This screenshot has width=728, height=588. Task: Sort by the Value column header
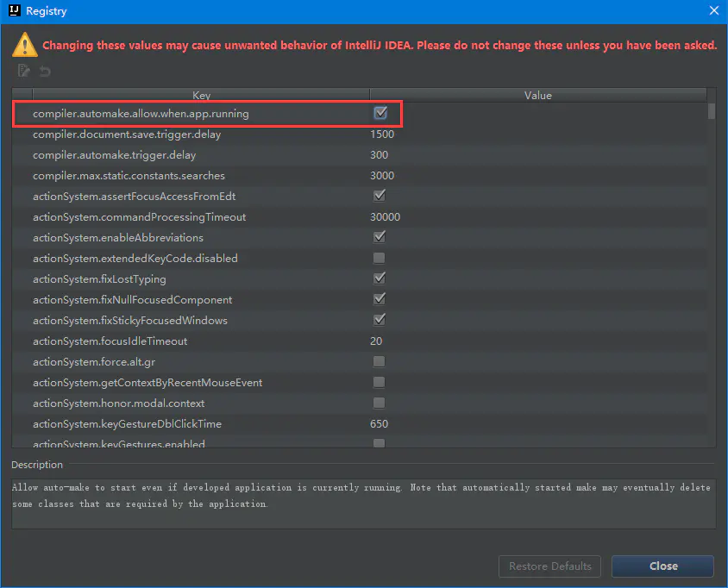(538, 95)
